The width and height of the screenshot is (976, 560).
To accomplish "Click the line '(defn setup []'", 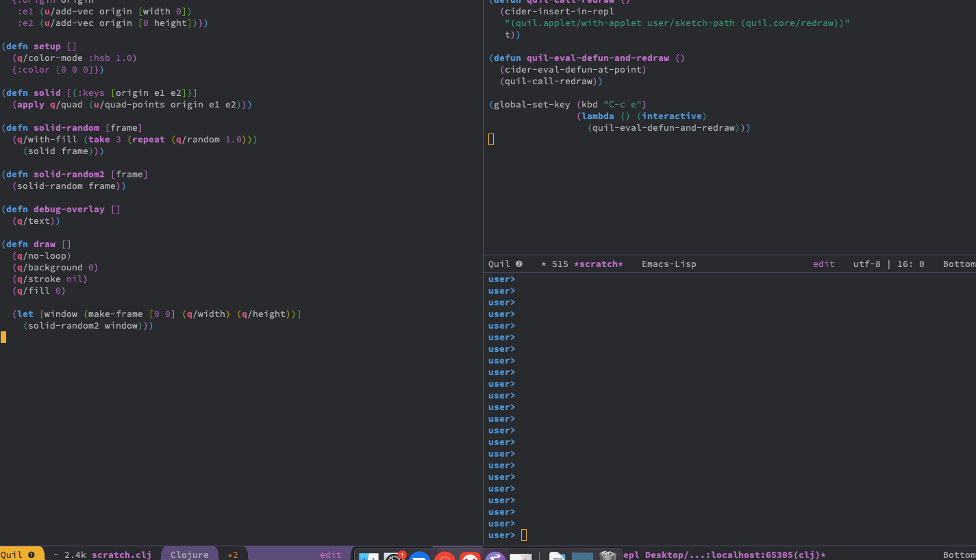I will click(40, 46).
